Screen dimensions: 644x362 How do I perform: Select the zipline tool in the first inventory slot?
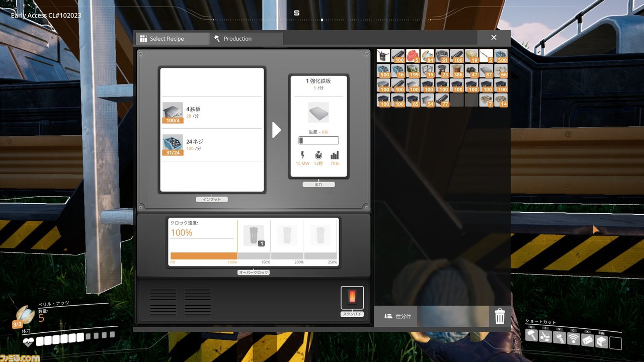coord(384,56)
